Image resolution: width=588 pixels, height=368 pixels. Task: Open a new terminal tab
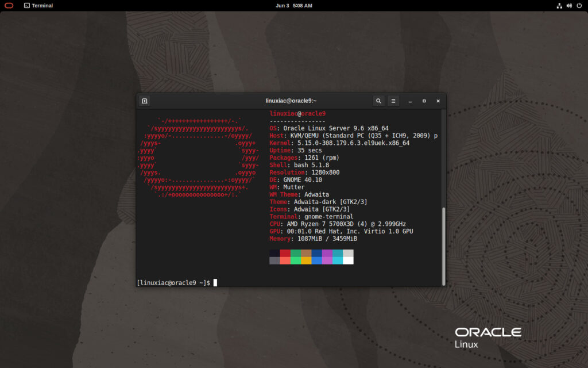(144, 101)
